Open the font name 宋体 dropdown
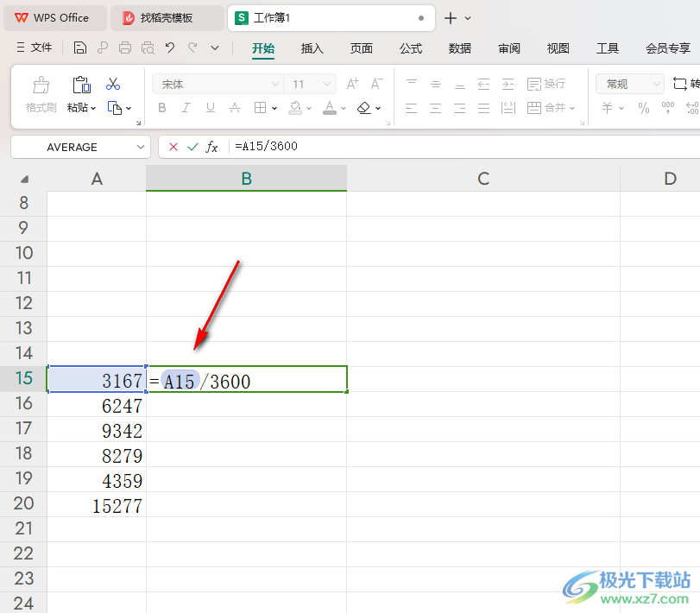This screenshot has height=613, width=700. [x=275, y=84]
